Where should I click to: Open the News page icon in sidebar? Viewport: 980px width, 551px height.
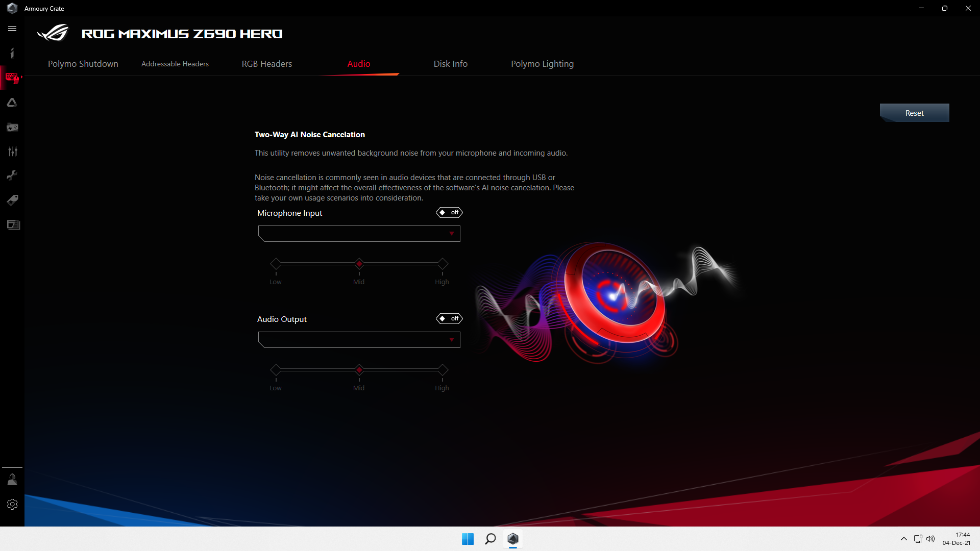(12, 224)
